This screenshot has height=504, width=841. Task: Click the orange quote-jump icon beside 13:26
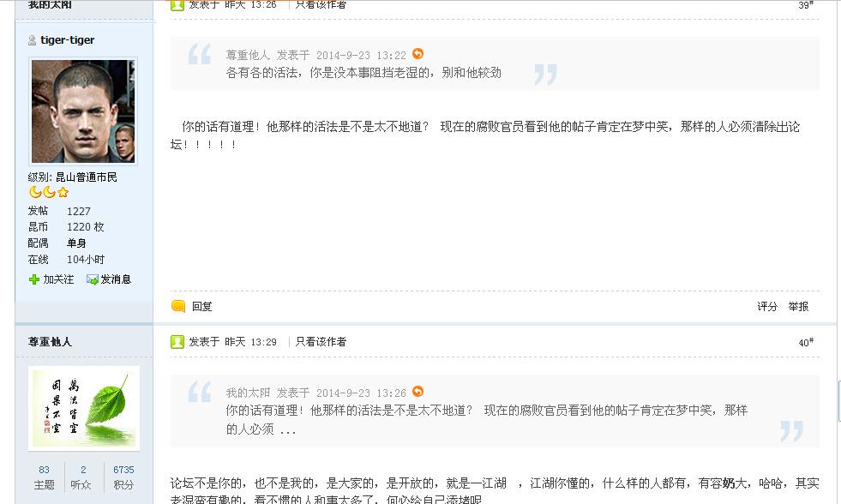[x=417, y=392]
